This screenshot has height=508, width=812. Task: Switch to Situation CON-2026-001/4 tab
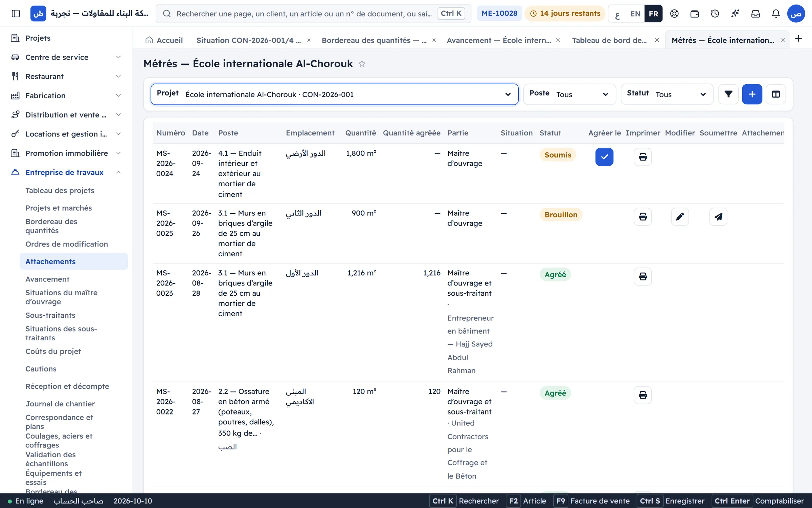click(x=249, y=40)
